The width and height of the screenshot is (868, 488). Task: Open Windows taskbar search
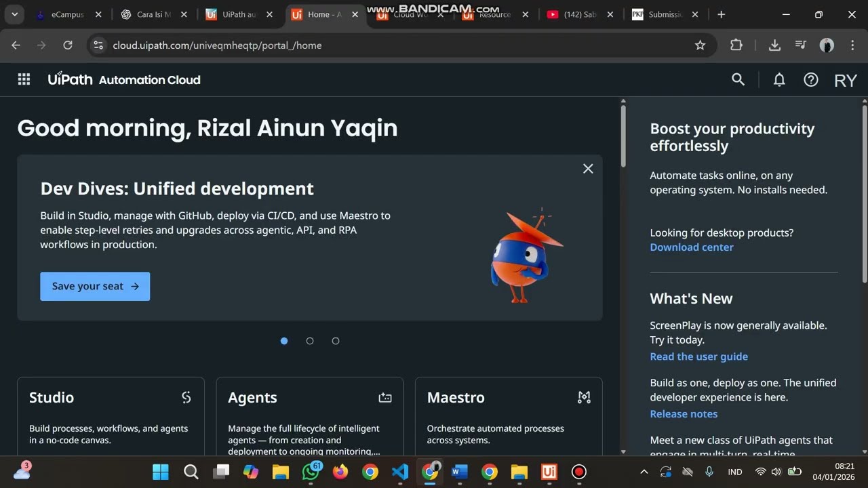coord(191,472)
